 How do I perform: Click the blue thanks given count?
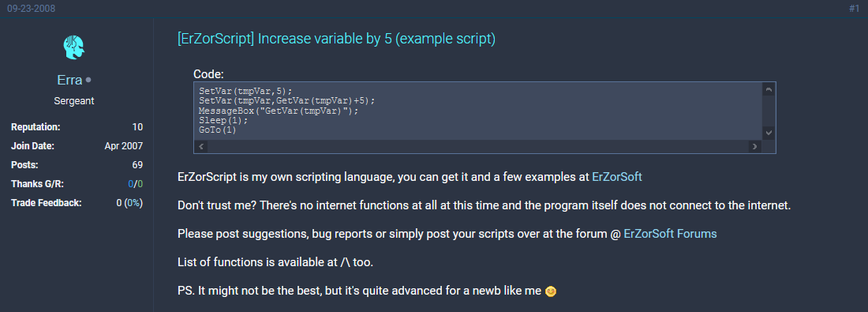pos(131,183)
